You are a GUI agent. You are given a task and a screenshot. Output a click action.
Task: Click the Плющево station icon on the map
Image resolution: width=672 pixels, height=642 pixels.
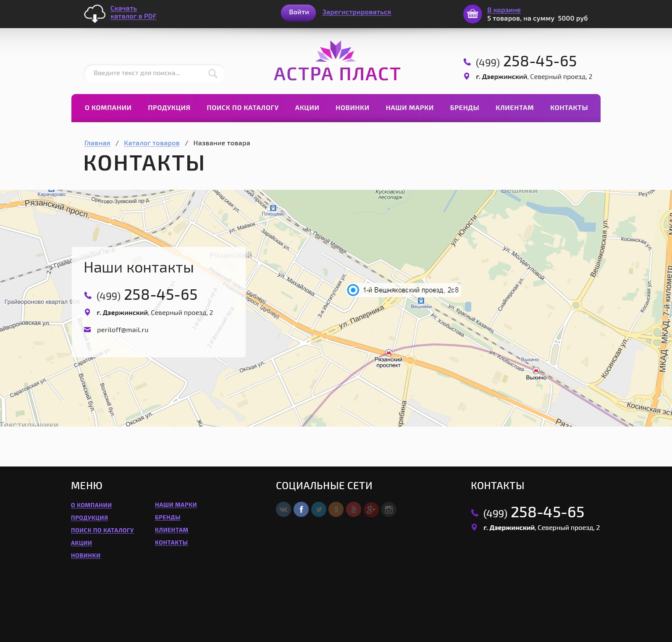[273, 208]
